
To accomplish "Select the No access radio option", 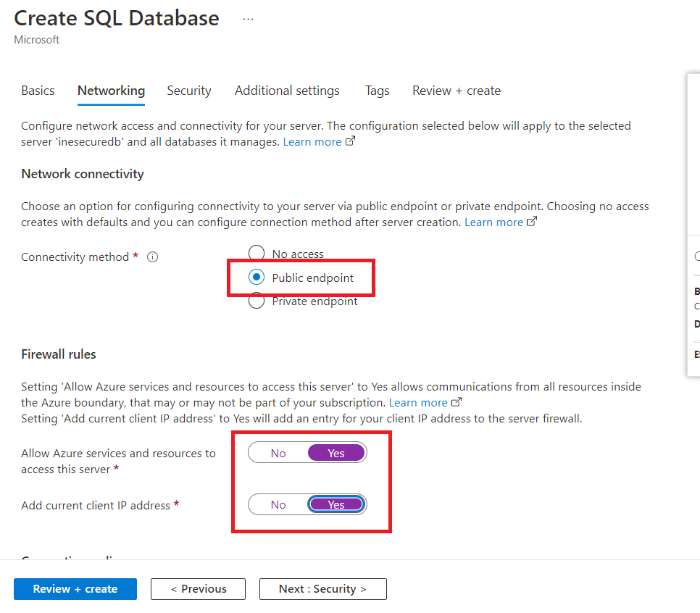I will [257, 254].
